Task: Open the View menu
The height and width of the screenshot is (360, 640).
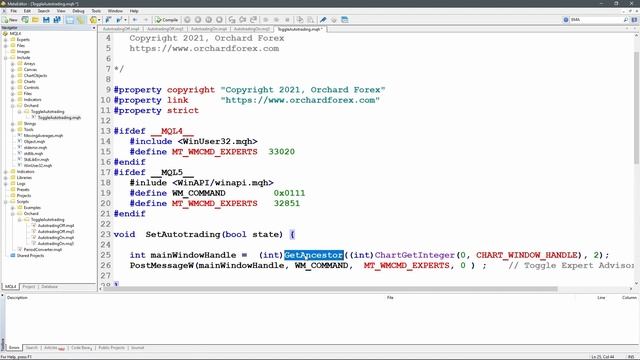Action: [61, 11]
